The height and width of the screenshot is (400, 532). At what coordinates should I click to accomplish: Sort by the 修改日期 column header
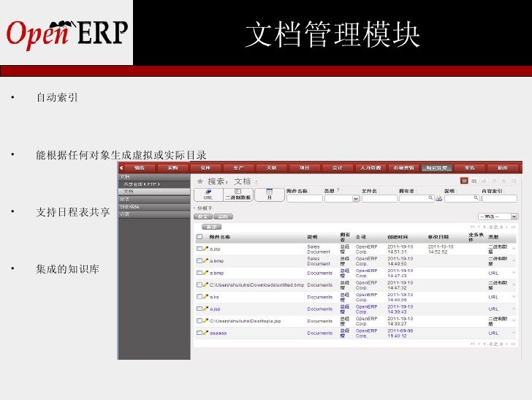click(438, 237)
